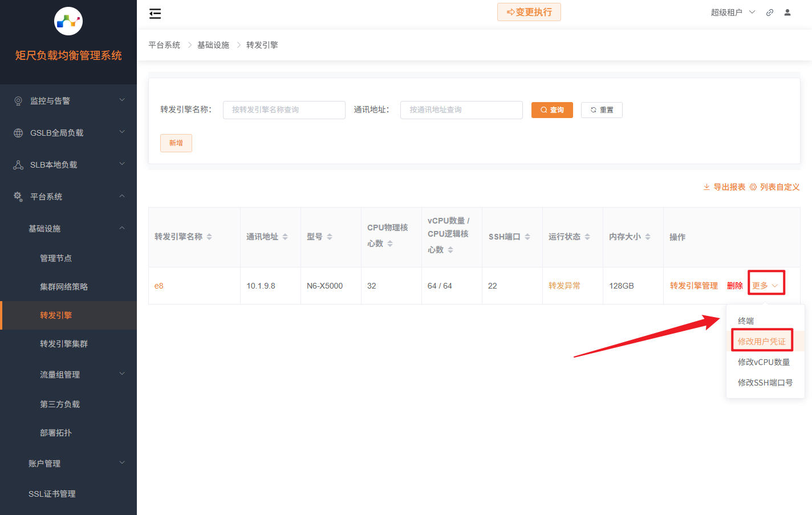Click the 导出报表 download icon
This screenshot has width=812, height=515.
[x=706, y=186]
